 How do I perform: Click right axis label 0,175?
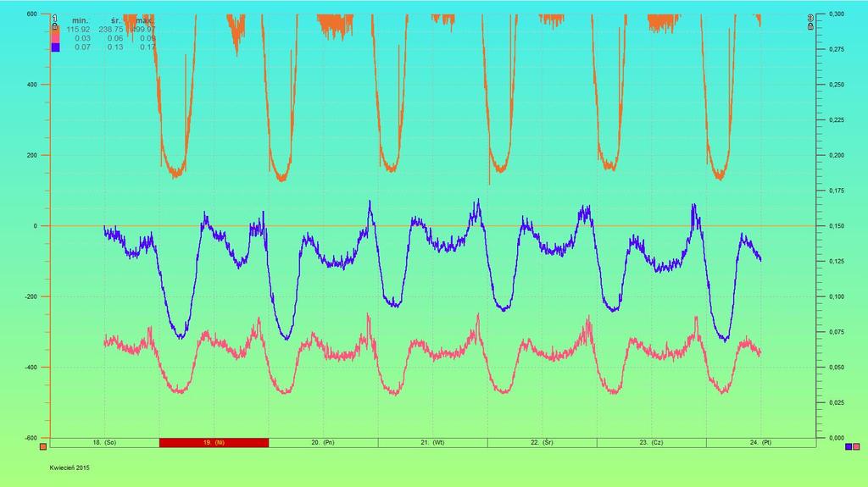point(837,191)
